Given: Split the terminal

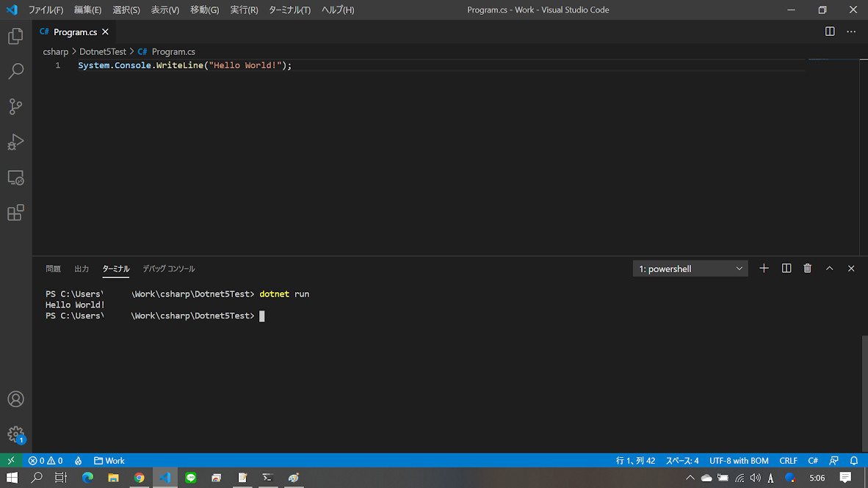Looking at the screenshot, I should point(786,268).
